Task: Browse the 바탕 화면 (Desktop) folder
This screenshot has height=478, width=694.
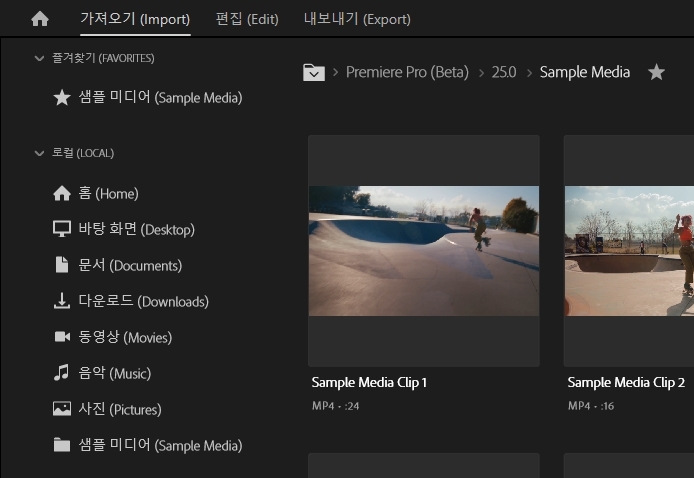Action: (136, 229)
